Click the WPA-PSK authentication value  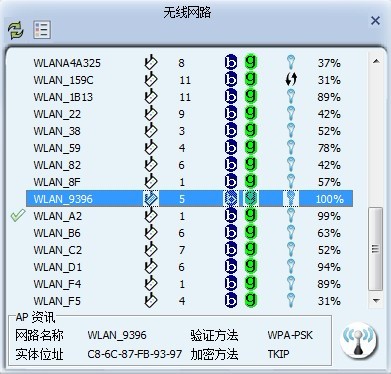290,335
